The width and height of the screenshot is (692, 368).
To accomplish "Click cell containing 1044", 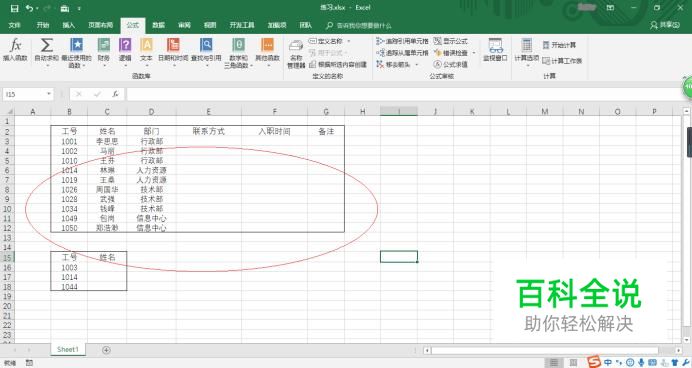I will (x=69, y=287).
